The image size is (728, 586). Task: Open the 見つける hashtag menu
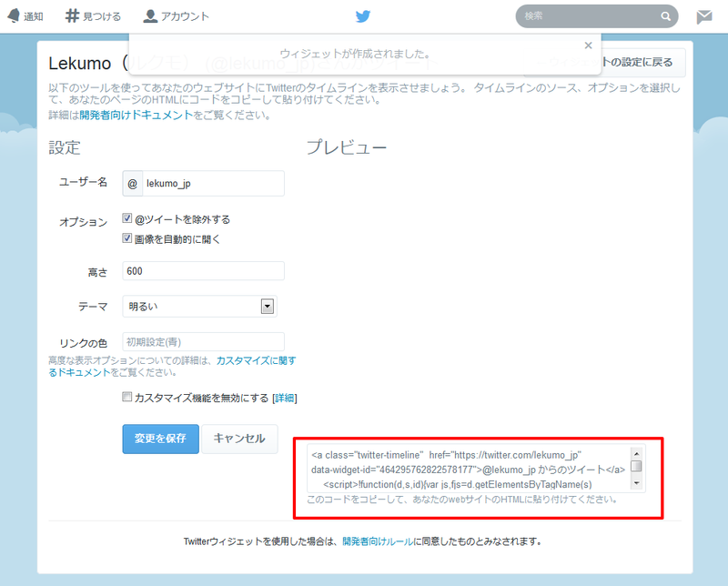93,16
